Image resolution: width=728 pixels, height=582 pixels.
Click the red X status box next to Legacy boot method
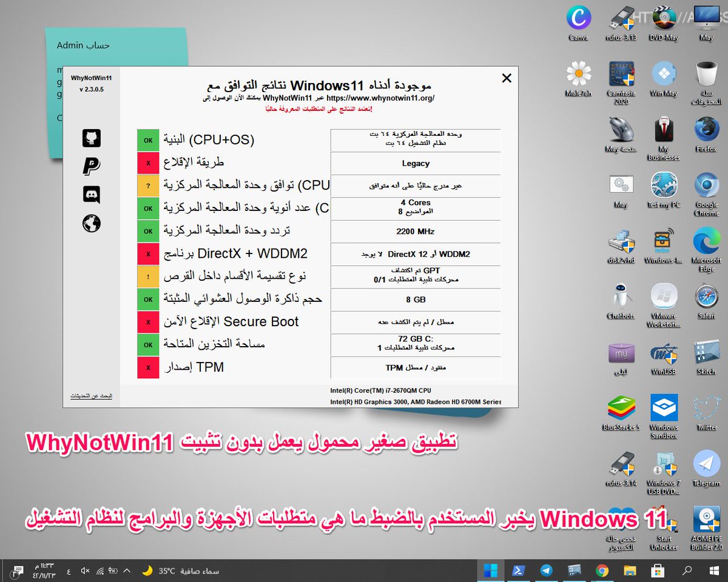[148, 162]
